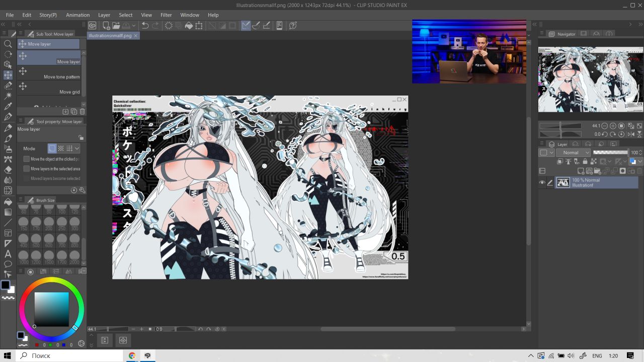The height and width of the screenshot is (362, 644).
Task: Choose the Move tone pattern sub tool
Action: [49, 72]
